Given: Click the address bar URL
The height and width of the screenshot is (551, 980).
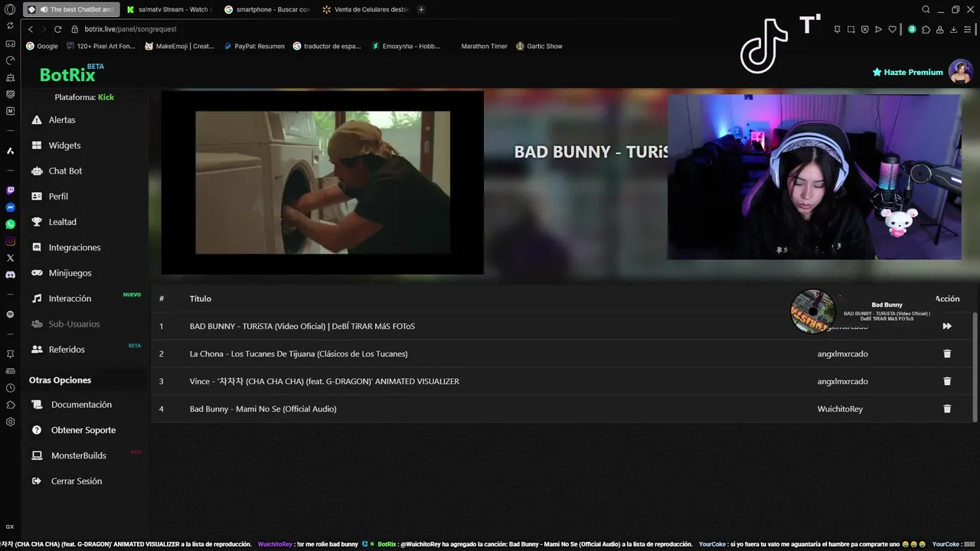Looking at the screenshot, I should click(130, 29).
